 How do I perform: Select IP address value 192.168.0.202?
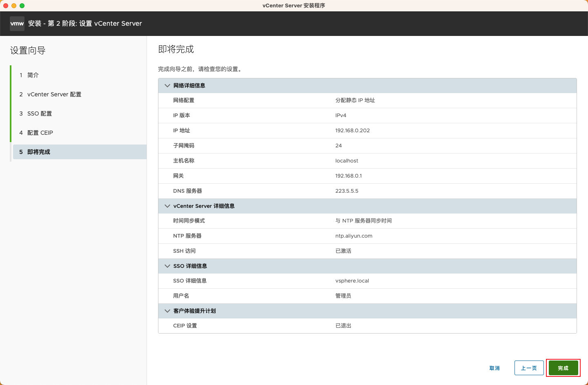tap(352, 131)
